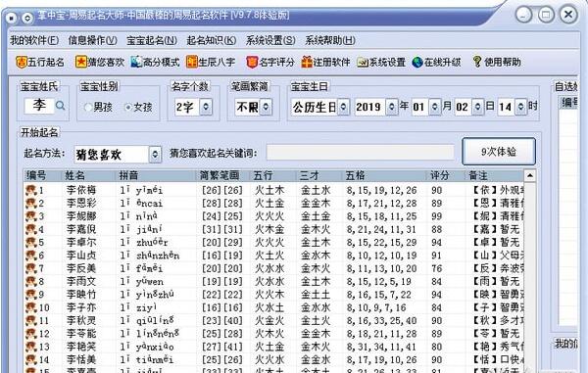Open the 公历生日 calendar type dropdown
The height and width of the screenshot is (373, 588).
[343, 107]
